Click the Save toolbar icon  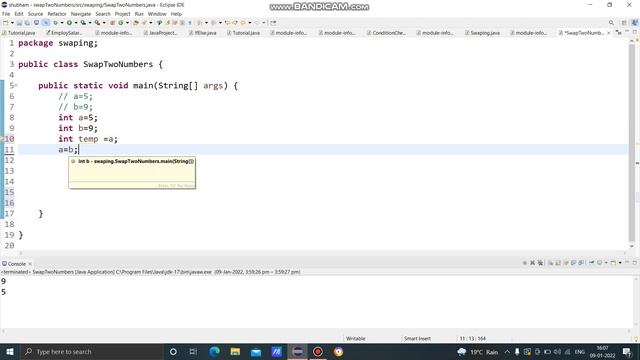point(19,23)
